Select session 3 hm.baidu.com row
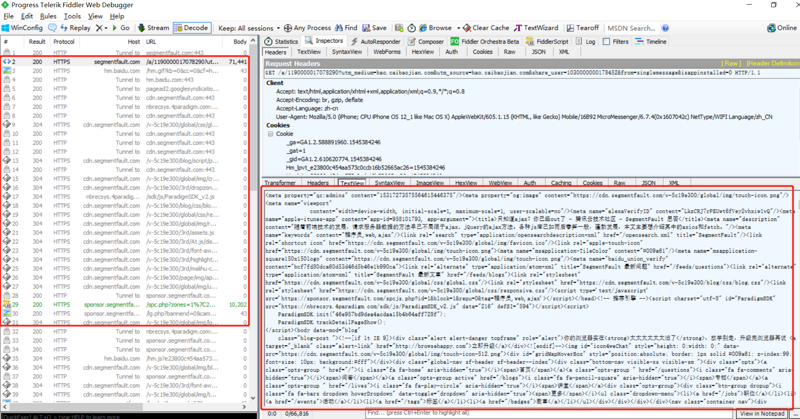The width and height of the screenshot is (800, 419). click(125, 71)
